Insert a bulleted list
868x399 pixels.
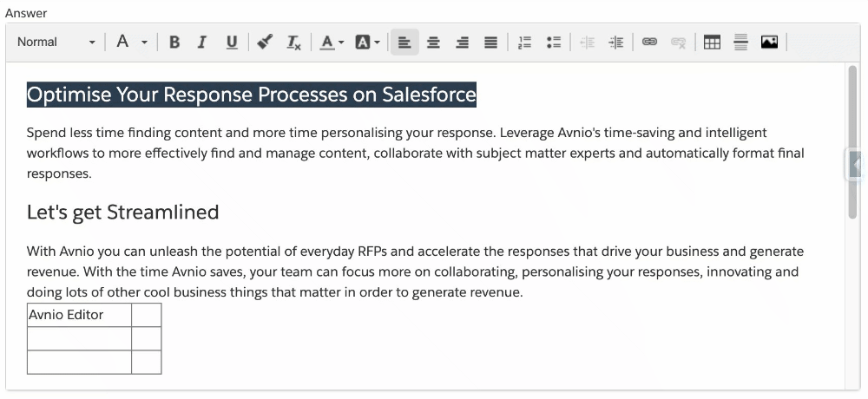point(553,42)
